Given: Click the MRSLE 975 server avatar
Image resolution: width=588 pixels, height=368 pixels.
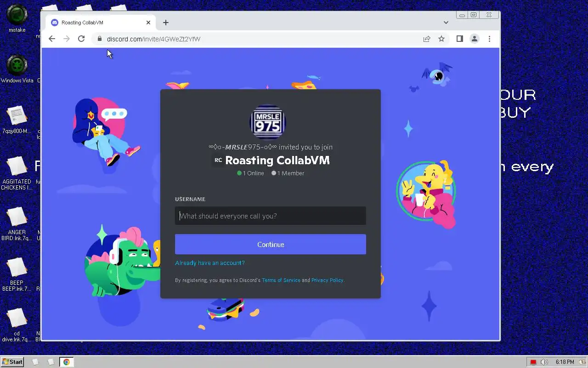Looking at the screenshot, I should click(268, 122).
